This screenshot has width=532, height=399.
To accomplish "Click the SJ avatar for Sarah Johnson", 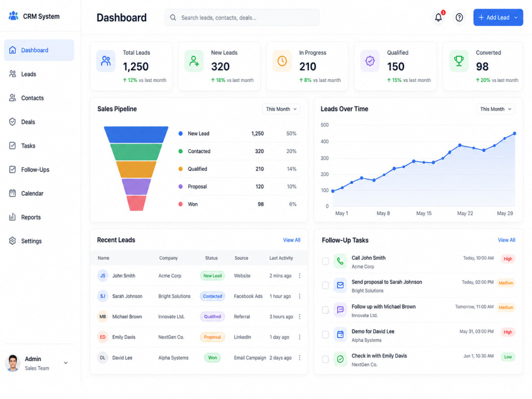I will (x=103, y=296).
